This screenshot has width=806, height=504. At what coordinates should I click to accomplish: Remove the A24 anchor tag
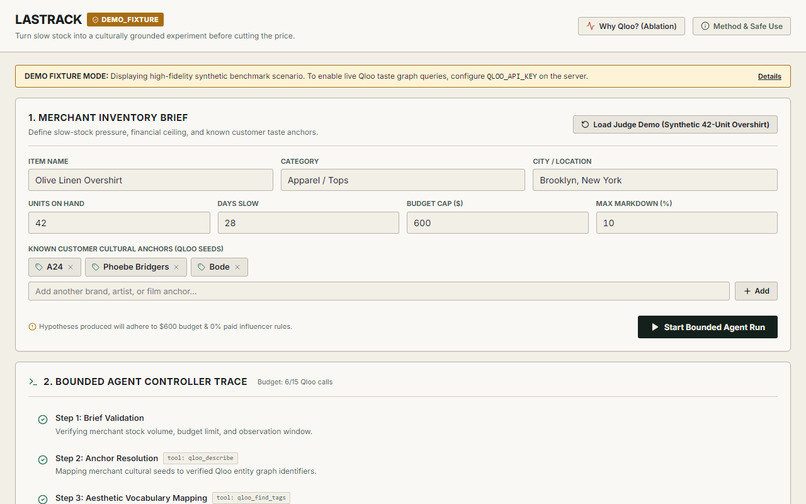(70, 267)
